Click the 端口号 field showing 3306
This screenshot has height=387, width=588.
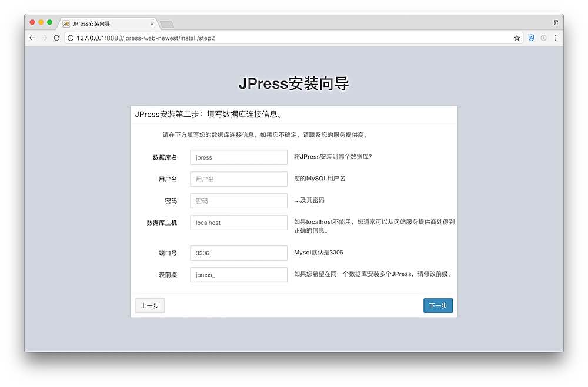pyautogui.click(x=239, y=253)
